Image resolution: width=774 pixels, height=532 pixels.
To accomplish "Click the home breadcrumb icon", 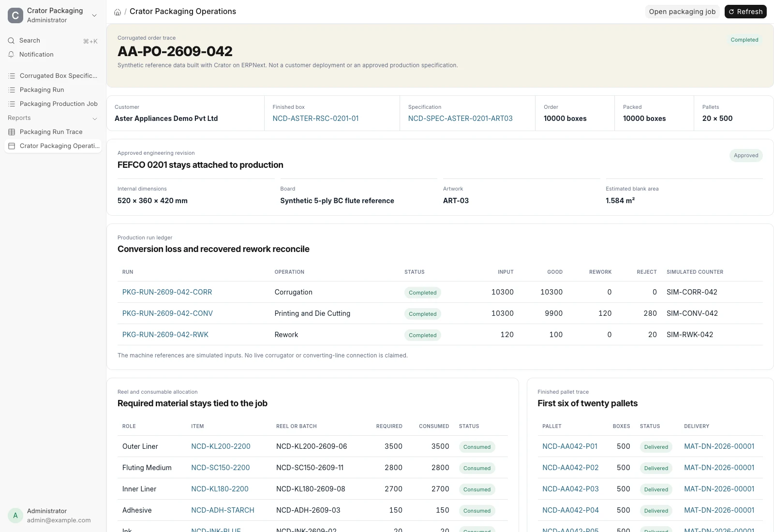I will point(118,12).
